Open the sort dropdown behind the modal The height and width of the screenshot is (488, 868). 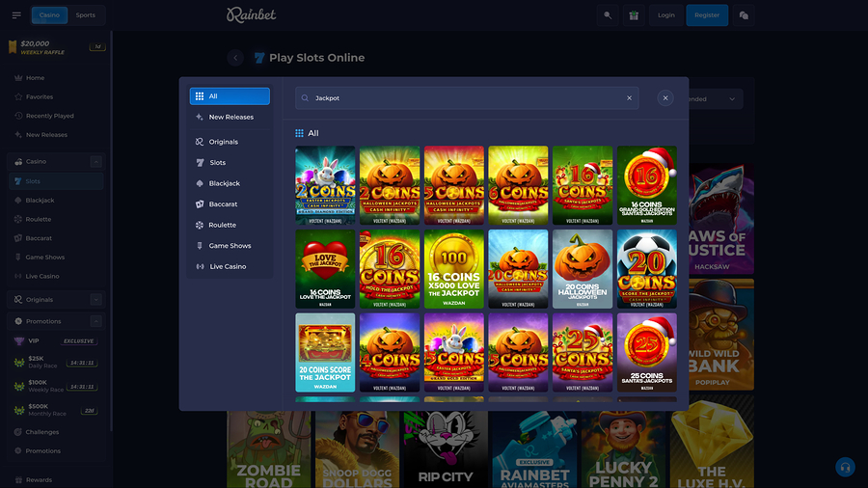pyautogui.click(x=716, y=99)
